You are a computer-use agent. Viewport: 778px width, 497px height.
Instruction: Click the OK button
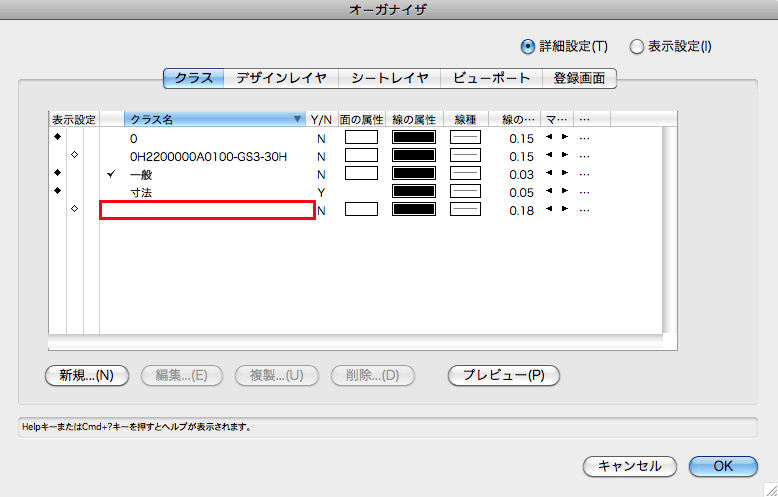tap(722, 466)
